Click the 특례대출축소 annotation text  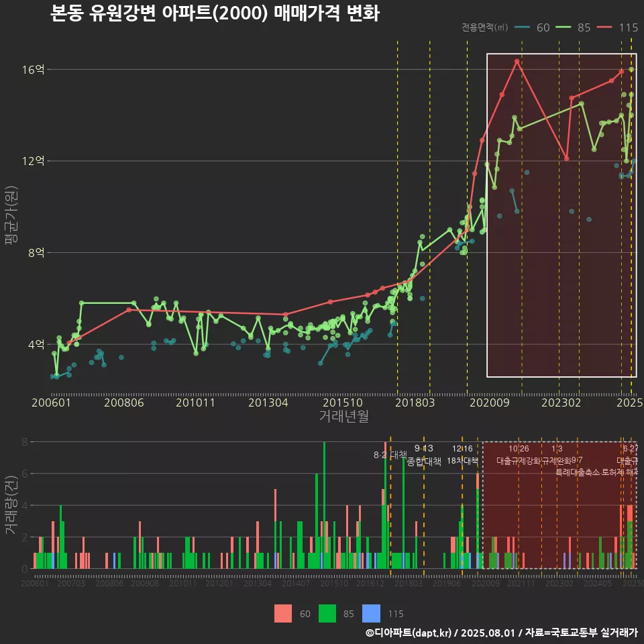click(578, 472)
